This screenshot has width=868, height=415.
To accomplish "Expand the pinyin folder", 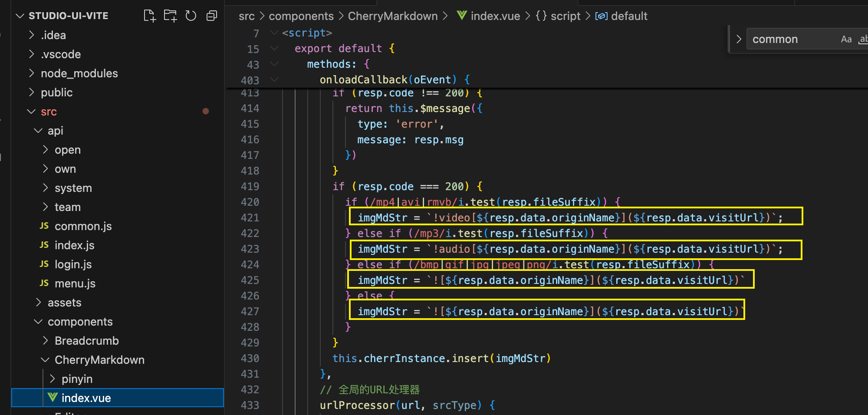I will click(52, 379).
